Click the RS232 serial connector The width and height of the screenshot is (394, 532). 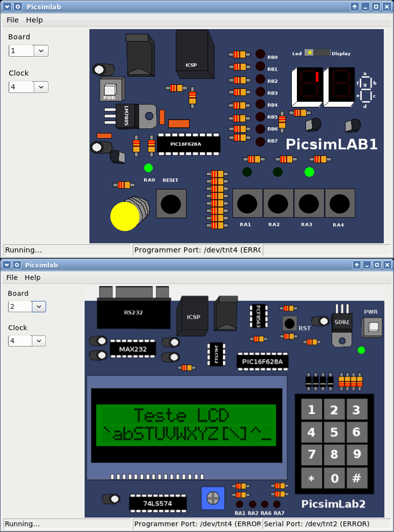click(134, 307)
